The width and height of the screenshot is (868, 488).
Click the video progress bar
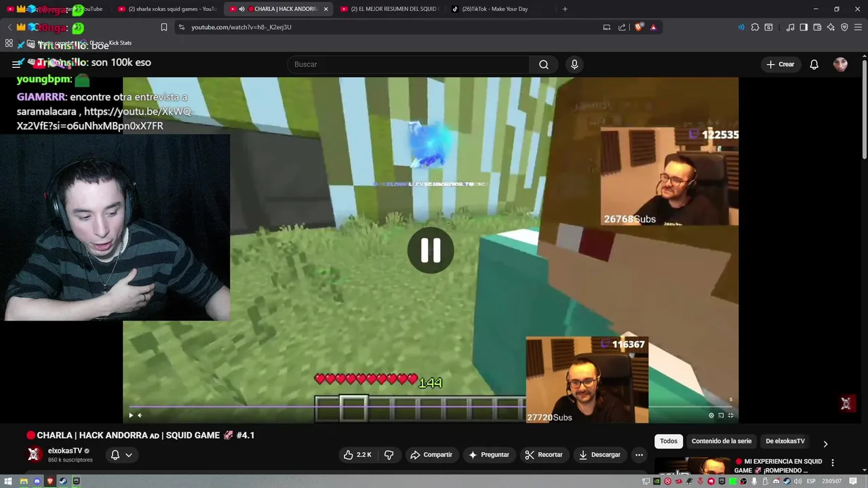tap(431, 407)
